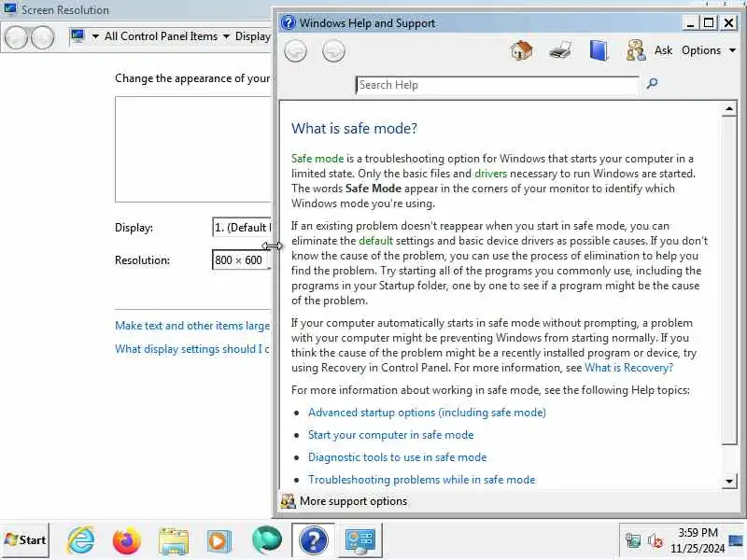Open Diagnostic tools to use in safe mode

[398, 457]
